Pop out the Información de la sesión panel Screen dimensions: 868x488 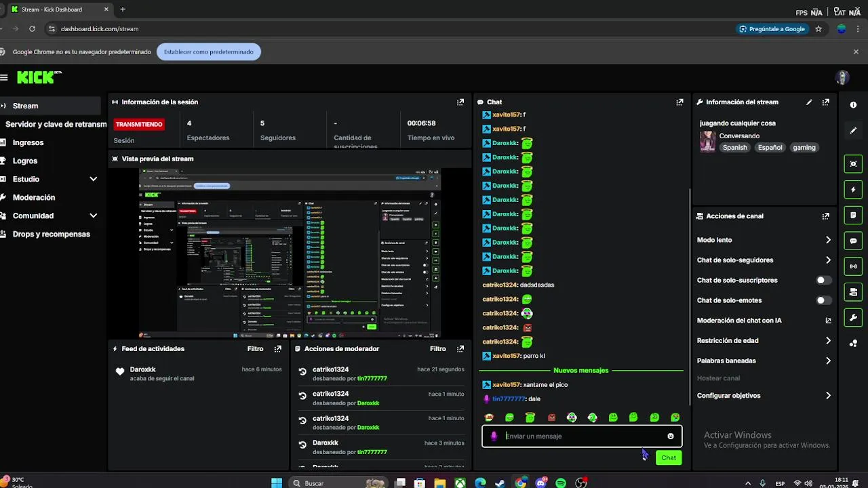tap(460, 102)
